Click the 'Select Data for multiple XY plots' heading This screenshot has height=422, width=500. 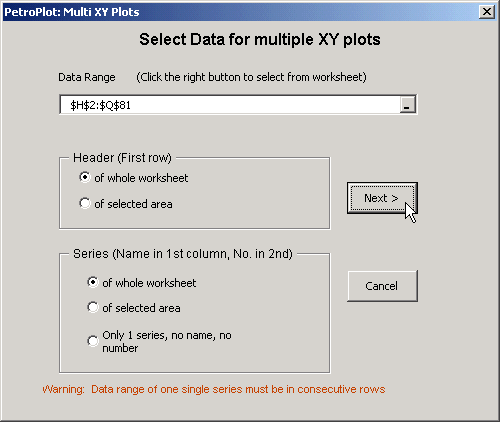260,39
